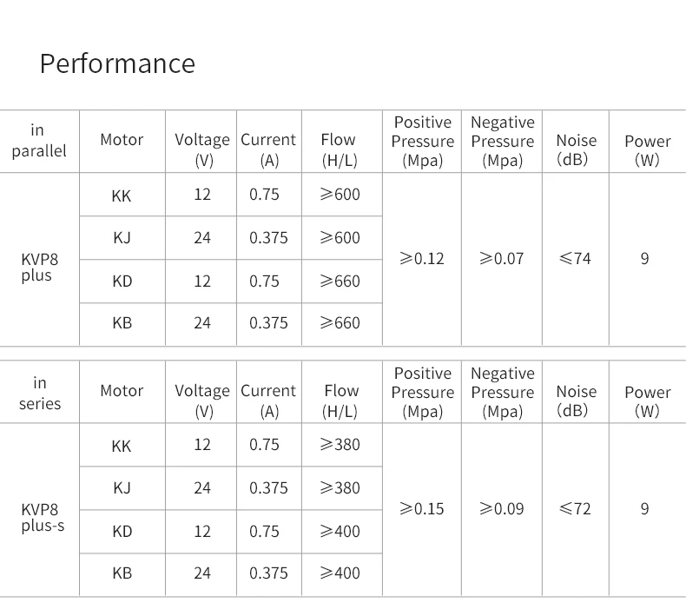Select the ≥660 flow value in KD row

pos(339,281)
